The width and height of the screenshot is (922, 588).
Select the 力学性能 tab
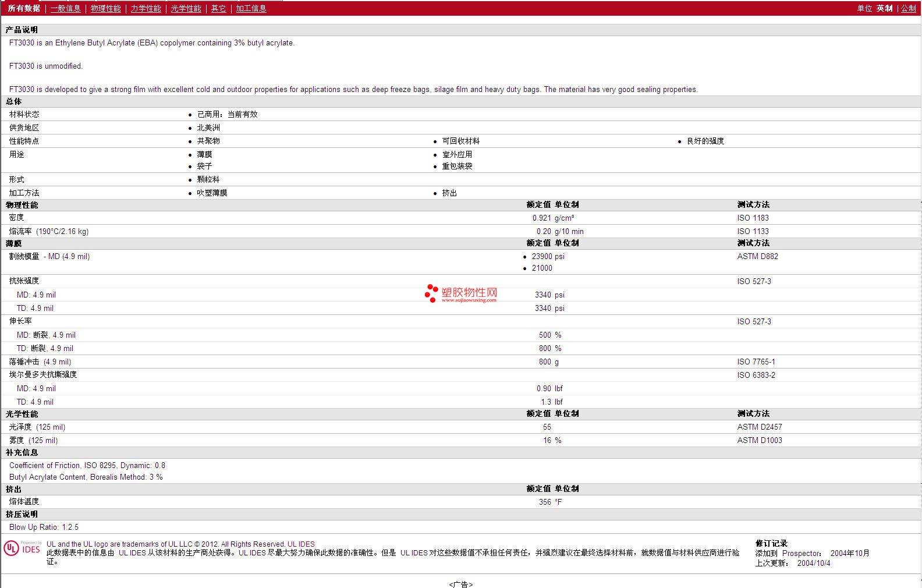click(146, 8)
